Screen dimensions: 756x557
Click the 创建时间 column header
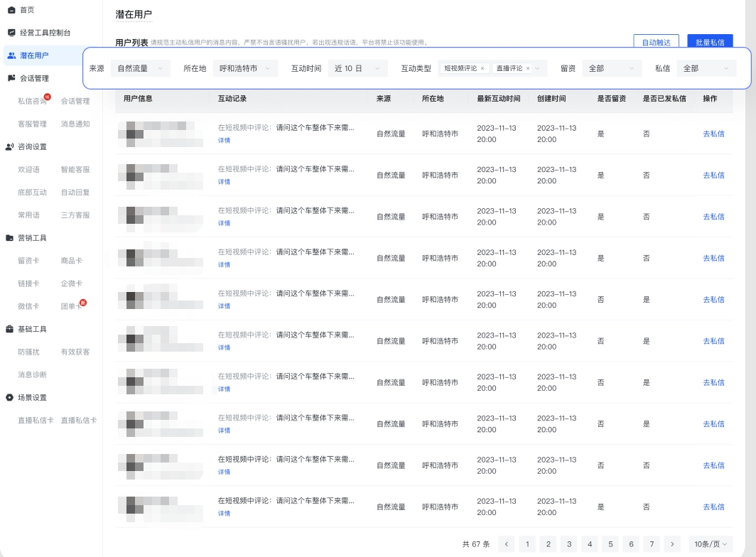coord(551,98)
